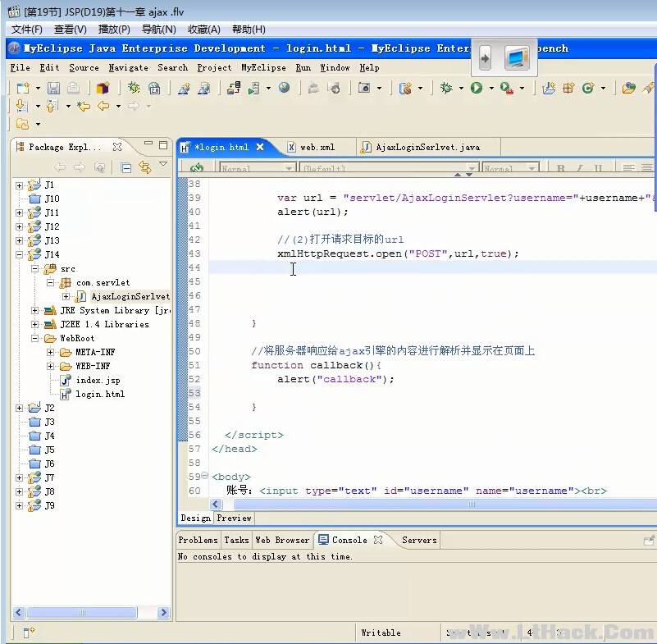Switch the editor to Design mode

pos(195,518)
